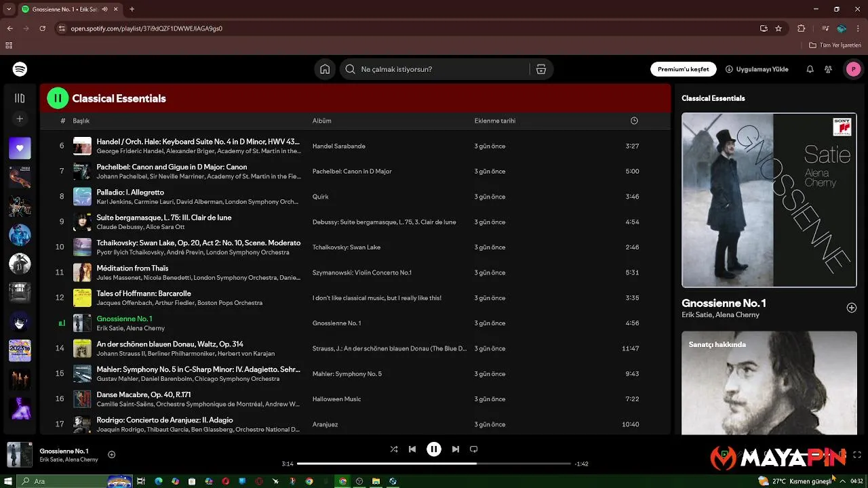Sort tracks by the Başlık column
The image size is (868, 488).
click(x=81, y=121)
